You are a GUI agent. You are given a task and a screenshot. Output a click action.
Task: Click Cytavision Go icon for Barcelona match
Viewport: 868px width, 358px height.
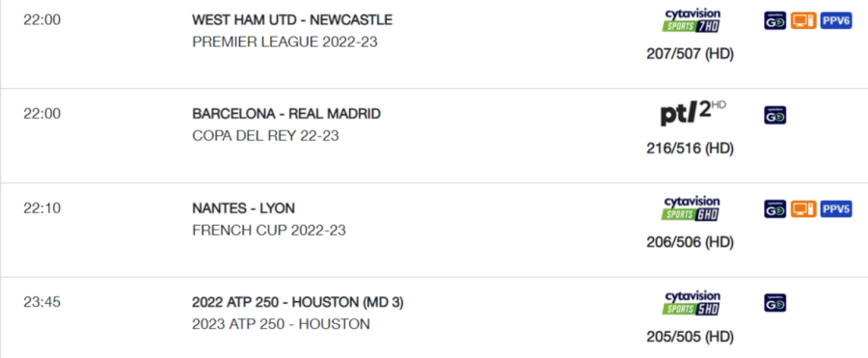pyautogui.click(x=775, y=115)
